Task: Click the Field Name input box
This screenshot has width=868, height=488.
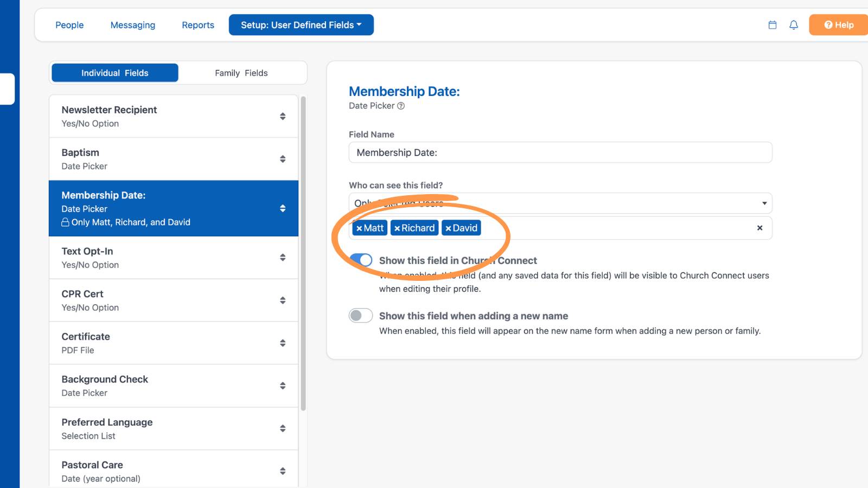Action: 560,152
